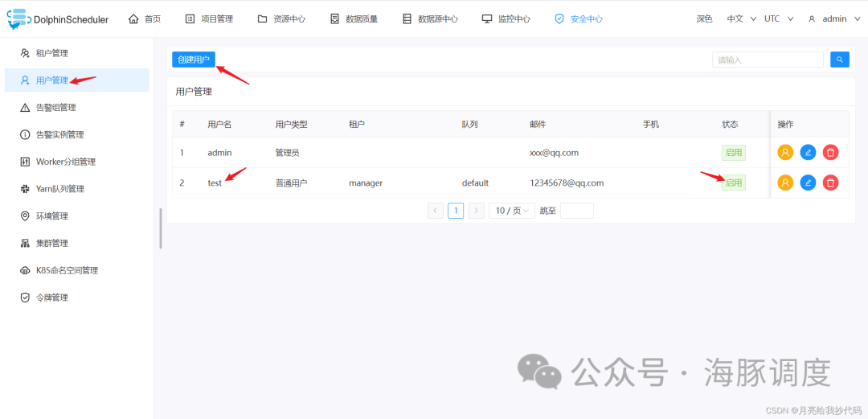Click the 集群管理 cluster icon
The height and width of the screenshot is (419, 868).
(x=24, y=244)
